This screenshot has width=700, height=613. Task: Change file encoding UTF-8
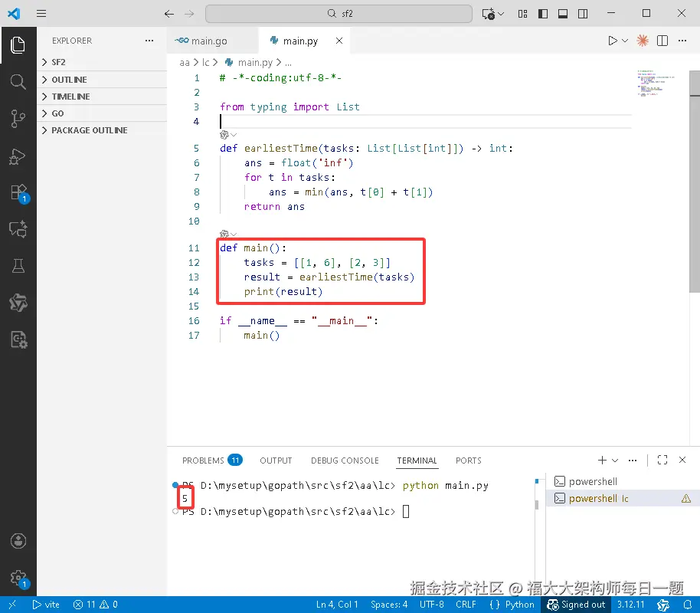[432, 605]
